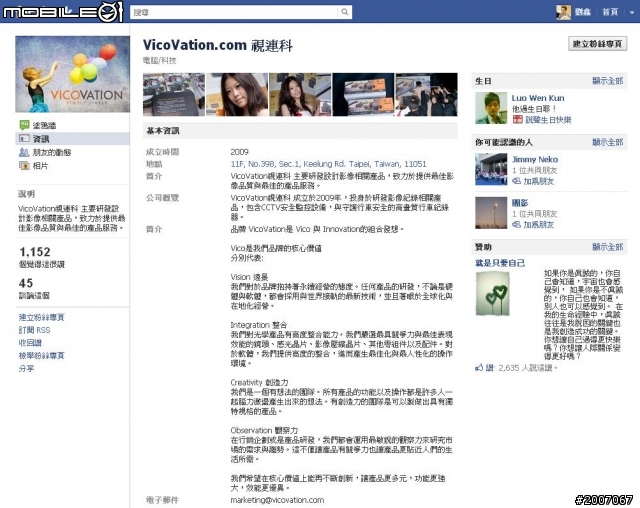
Task: Click the 建立粉絲專頁 button at top right
Action: [598, 44]
